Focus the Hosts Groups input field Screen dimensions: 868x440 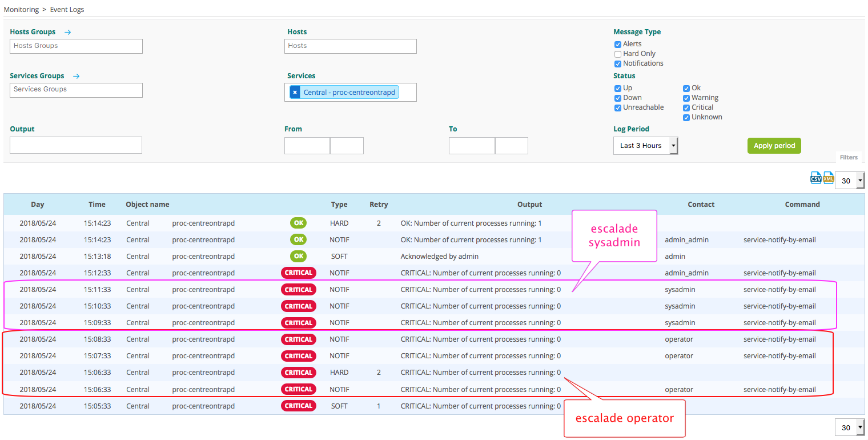[76, 46]
